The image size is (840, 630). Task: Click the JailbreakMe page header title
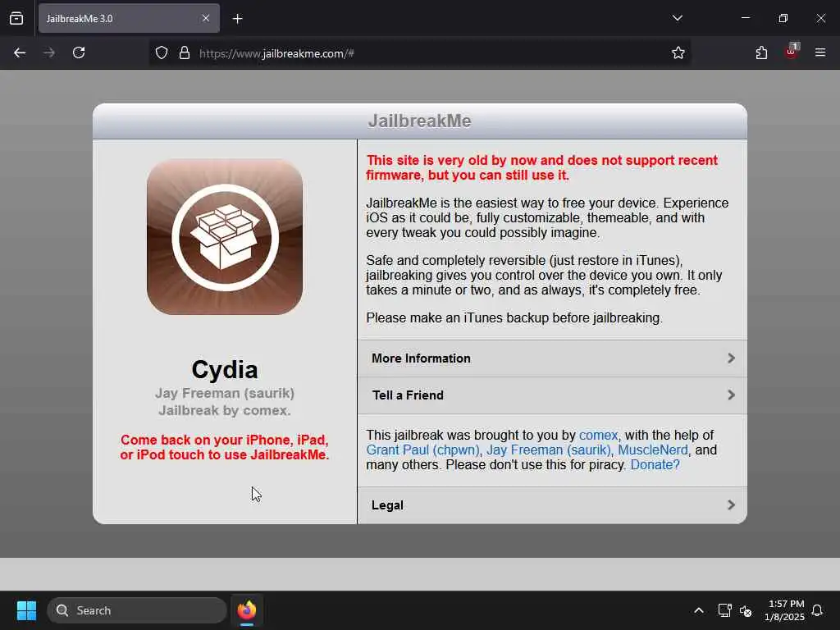coord(419,121)
